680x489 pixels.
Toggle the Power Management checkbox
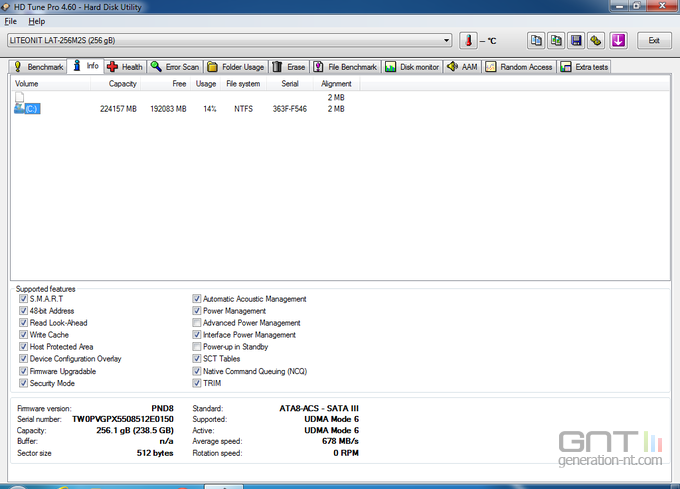pyautogui.click(x=197, y=311)
